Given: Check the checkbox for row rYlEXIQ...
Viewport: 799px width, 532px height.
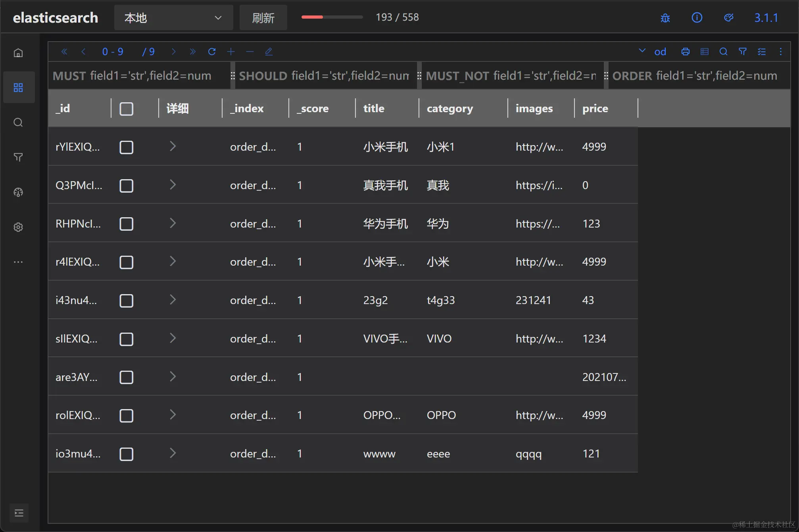Looking at the screenshot, I should coord(126,147).
